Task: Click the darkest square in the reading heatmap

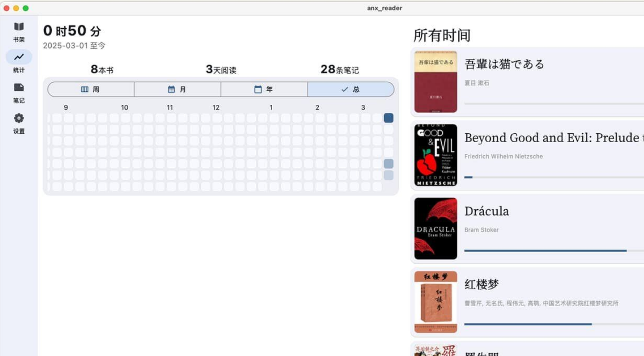Action: pyautogui.click(x=388, y=118)
